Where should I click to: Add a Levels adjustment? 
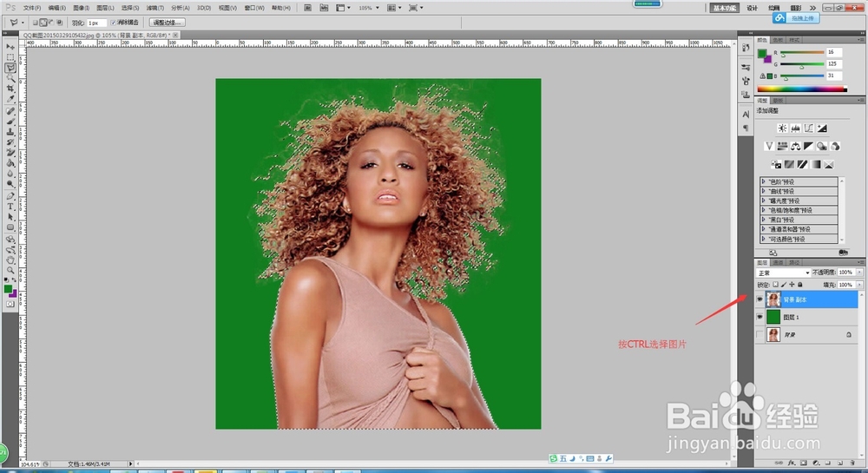click(x=795, y=128)
